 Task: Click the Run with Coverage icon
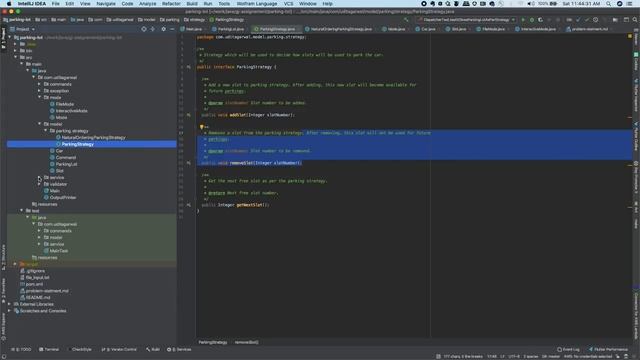pos(540,20)
